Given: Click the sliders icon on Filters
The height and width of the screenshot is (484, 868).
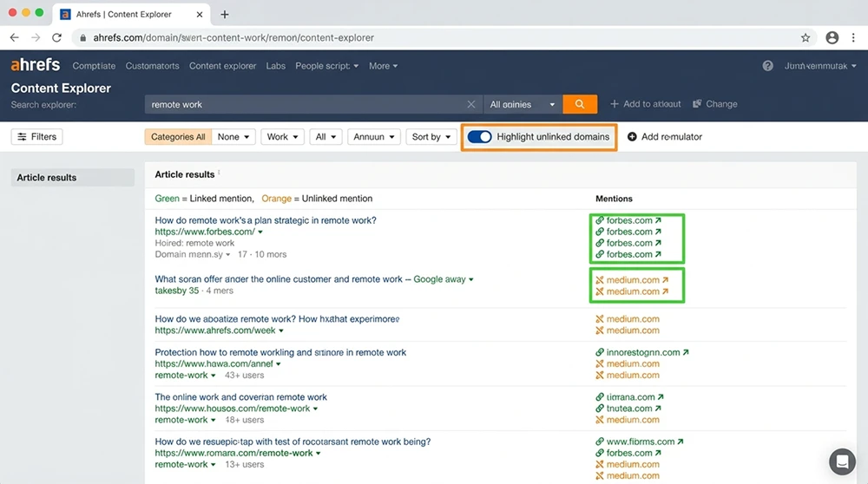Looking at the screenshot, I should [x=23, y=137].
